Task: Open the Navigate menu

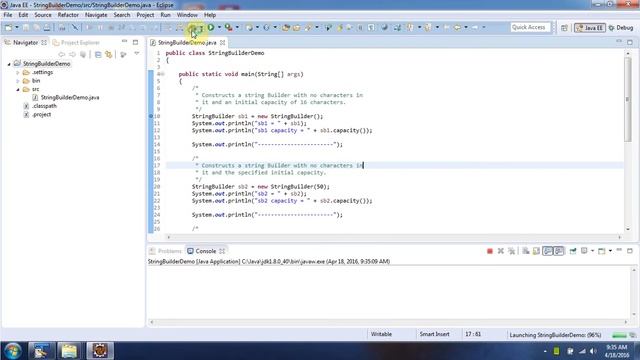Action: pos(96,15)
